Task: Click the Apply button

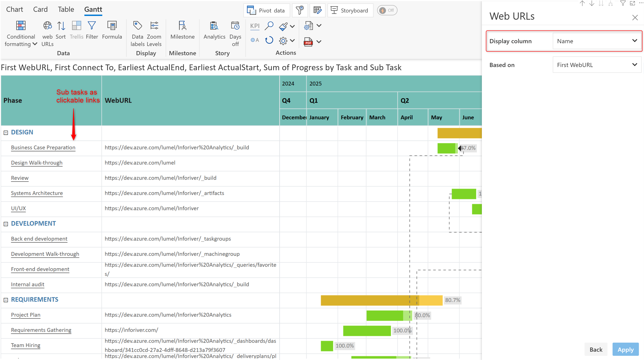Action: tap(625, 349)
